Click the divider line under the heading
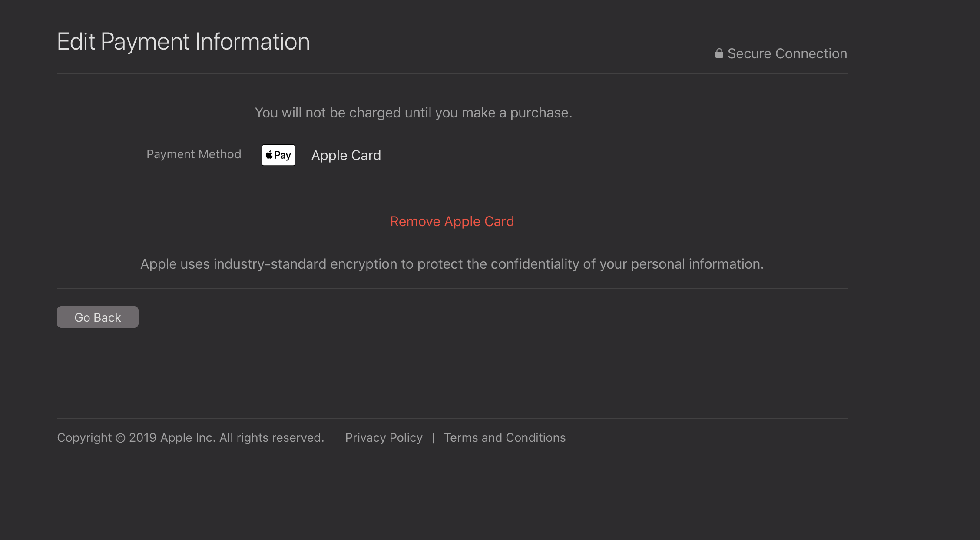980x540 pixels. tap(452, 73)
